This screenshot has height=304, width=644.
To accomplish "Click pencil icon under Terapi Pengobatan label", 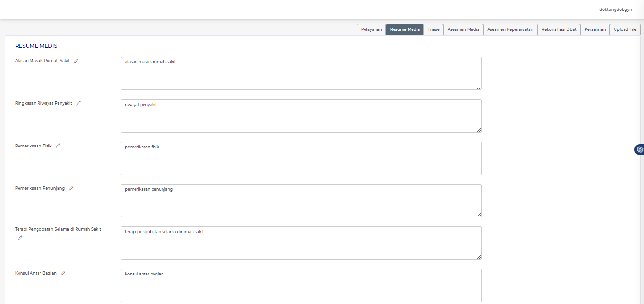I will point(20,238).
